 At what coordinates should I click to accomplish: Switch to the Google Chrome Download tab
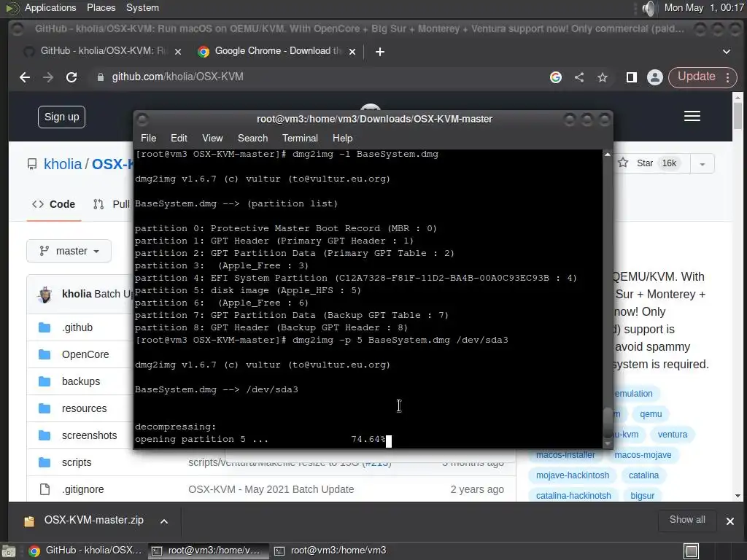point(276,51)
